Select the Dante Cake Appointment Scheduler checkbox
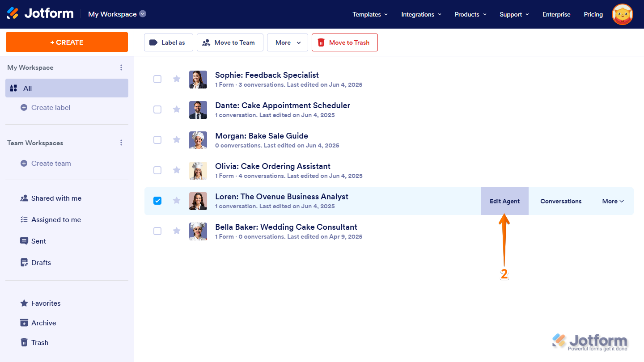This screenshot has height=362, width=644. (x=157, y=109)
